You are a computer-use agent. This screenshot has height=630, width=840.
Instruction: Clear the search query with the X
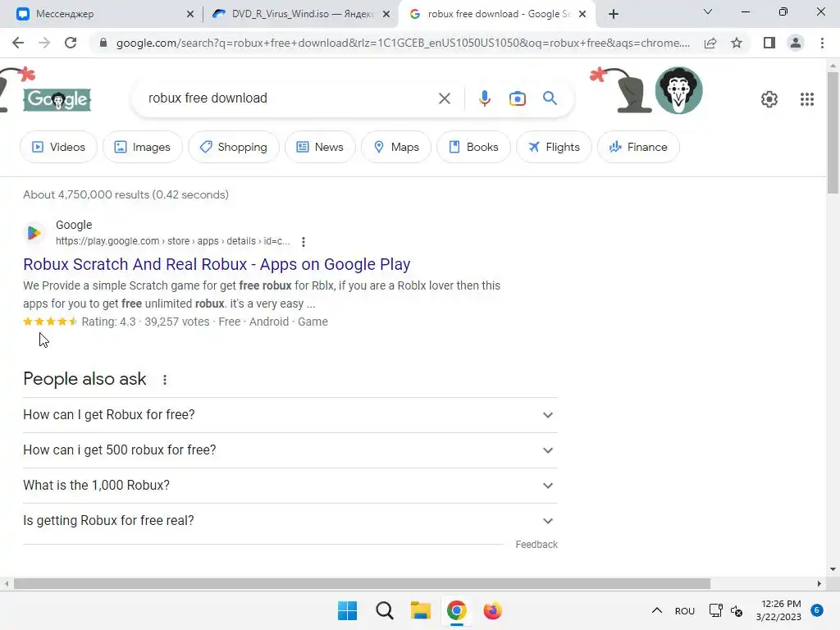[x=444, y=98]
